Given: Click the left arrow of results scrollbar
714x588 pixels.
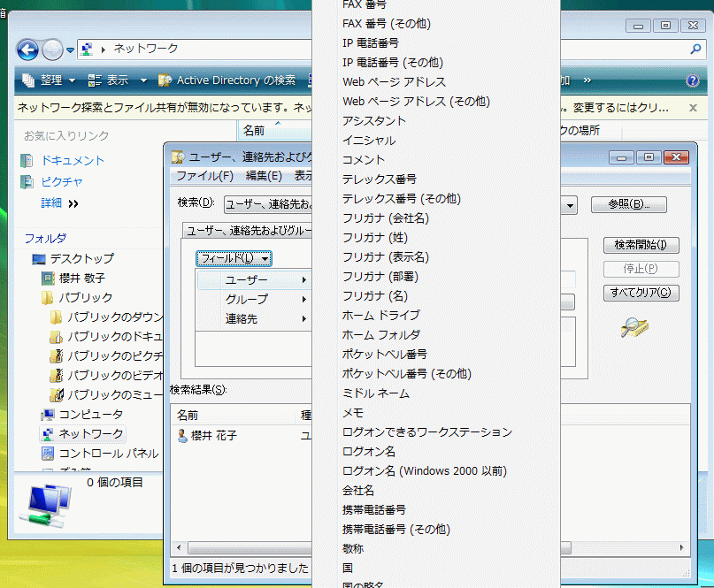Looking at the screenshot, I should point(179,547).
